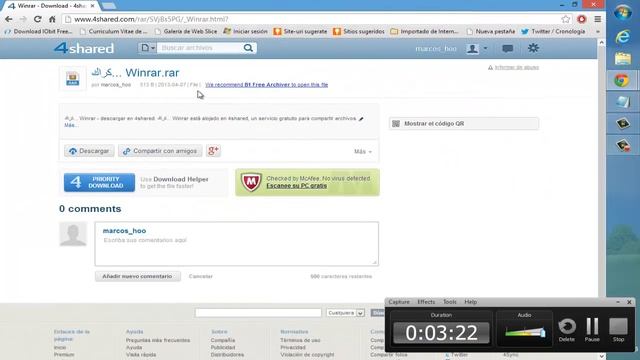640x360 pixels.
Task: Click the footer search input field
Action: click(x=258, y=313)
